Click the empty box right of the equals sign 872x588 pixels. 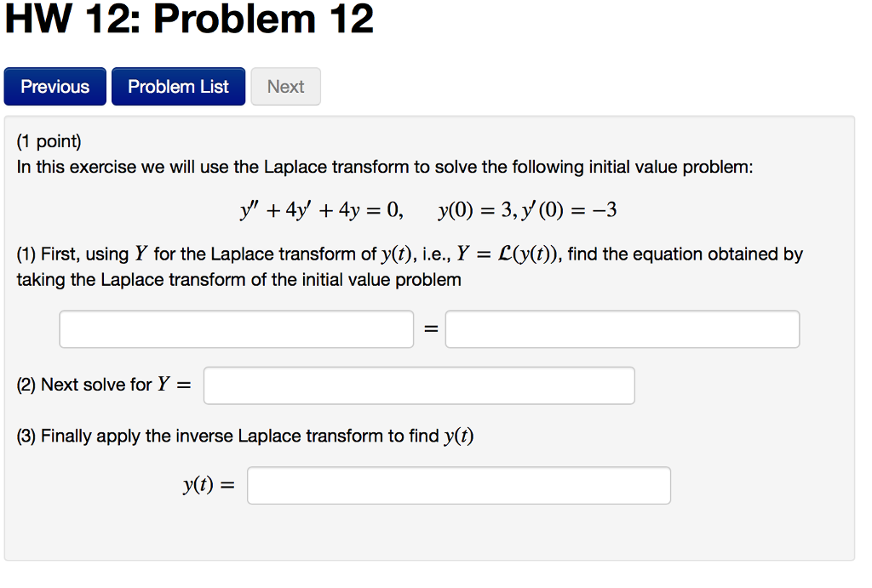[x=622, y=328]
